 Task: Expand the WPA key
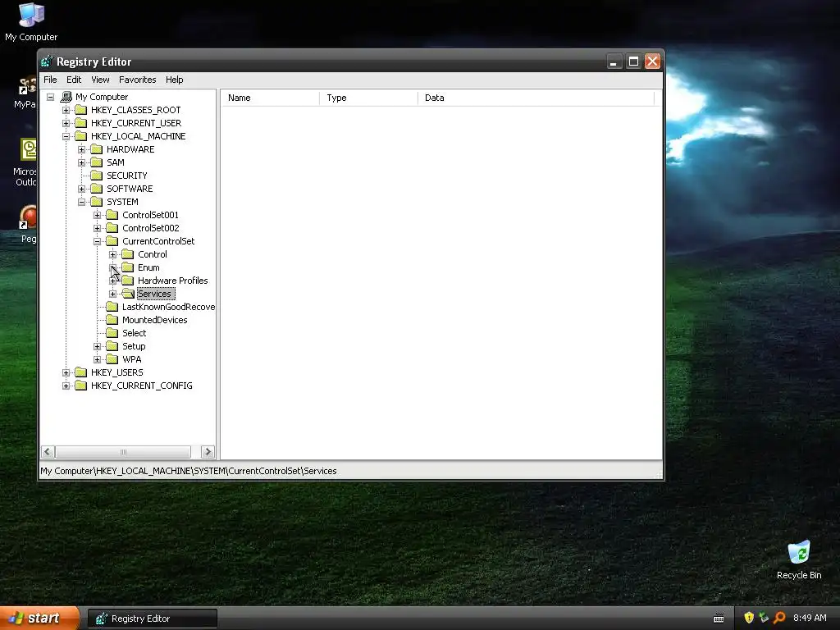point(97,359)
